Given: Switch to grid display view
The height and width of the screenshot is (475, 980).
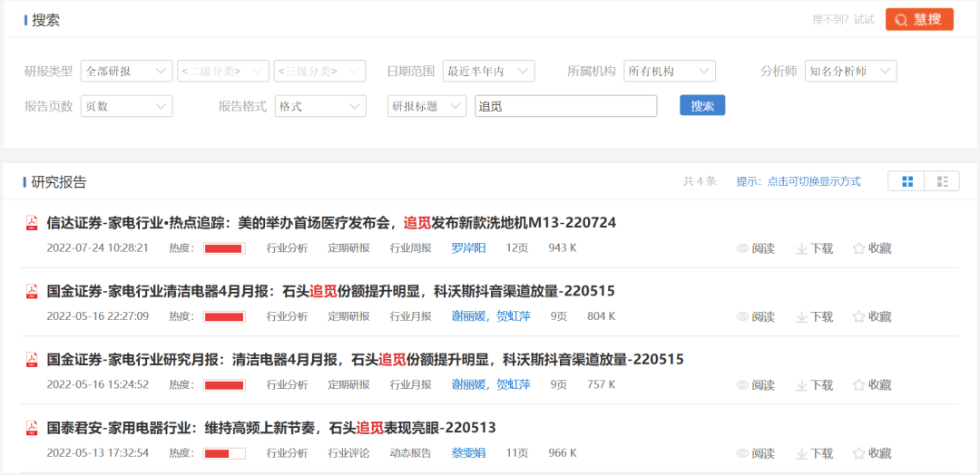Looking at the screenshot, I should (906, 181).
